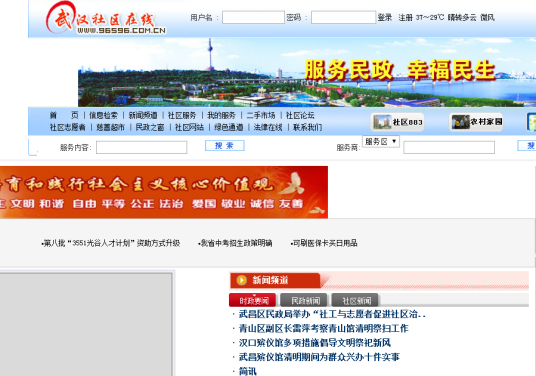Open article 汉口殡仪馆多项措施倡导文明祭祀新风
The height and width of the screenshot is (376, 536).
click(314, 343)
